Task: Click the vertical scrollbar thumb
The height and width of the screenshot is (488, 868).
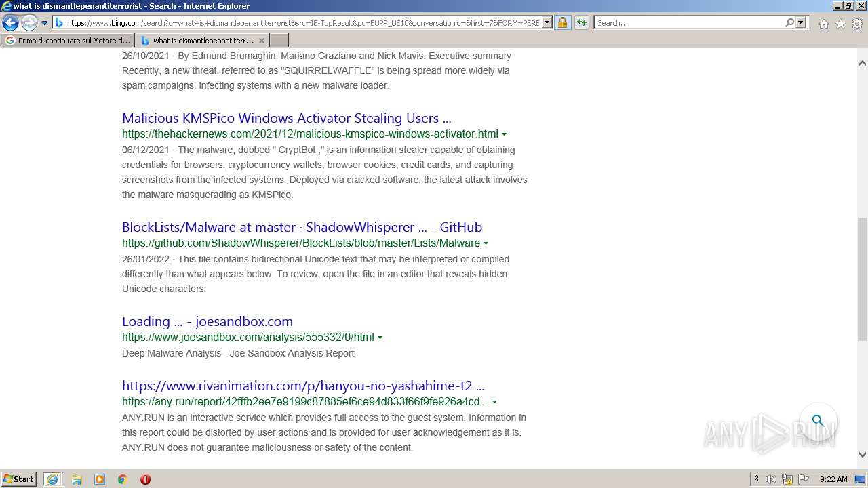Action: (x=863, y=279)
